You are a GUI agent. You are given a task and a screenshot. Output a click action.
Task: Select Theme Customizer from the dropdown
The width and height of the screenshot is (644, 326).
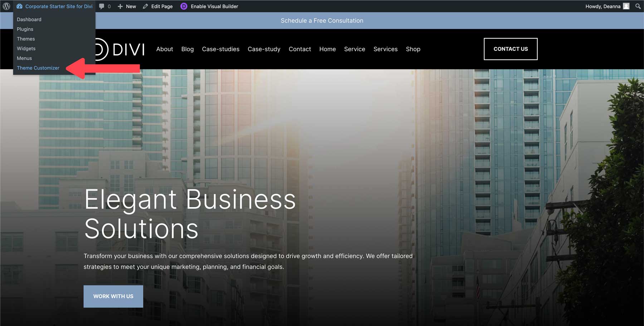(38, 68)
